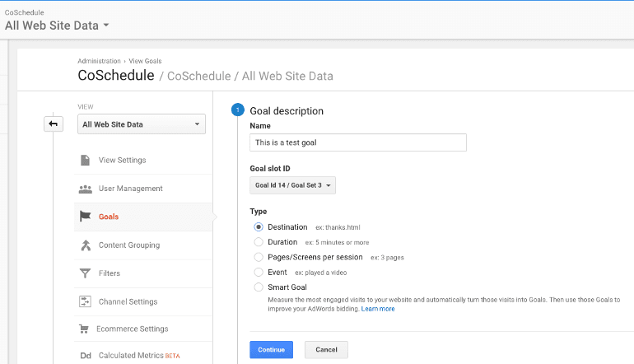Screen dimensions: 634x364
Task: Click the Calculated Metrics Dd icon
Action: [x=85, y=356]
